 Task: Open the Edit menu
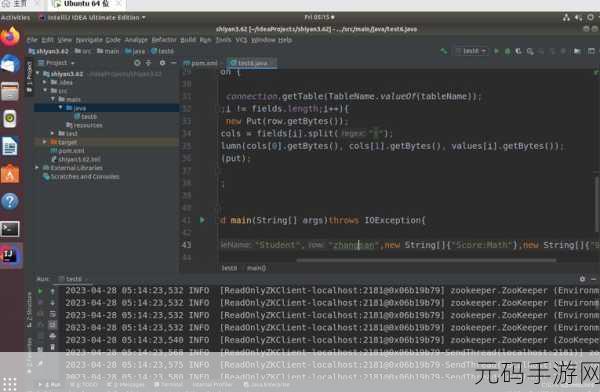(x=47, y=40)
